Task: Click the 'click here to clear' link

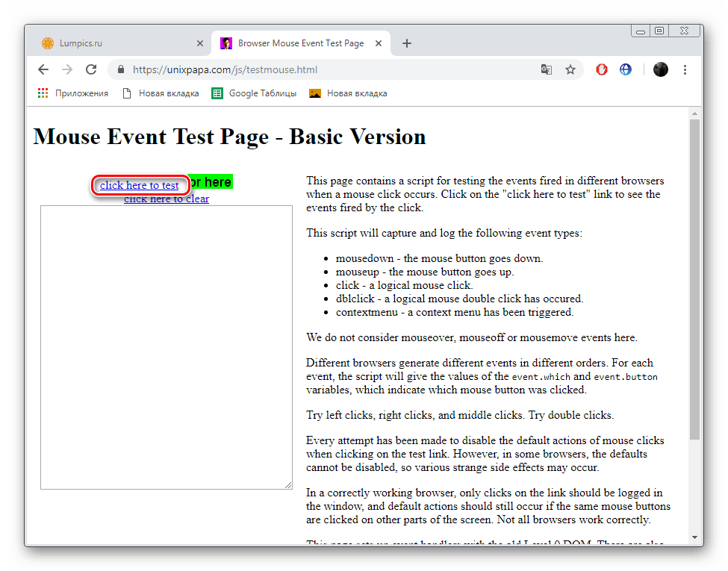Action: pos(166,199)
